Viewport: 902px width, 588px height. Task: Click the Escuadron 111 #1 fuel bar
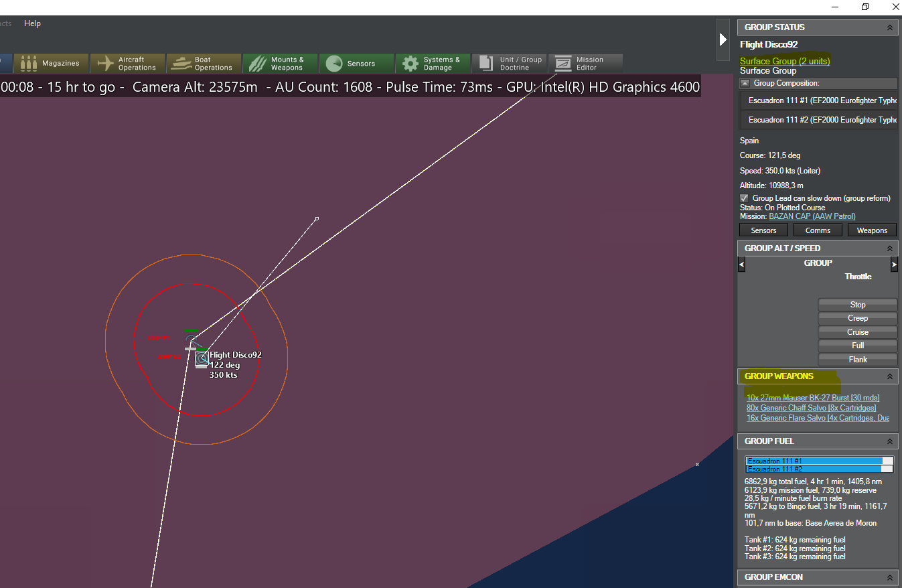click(819, 461)
